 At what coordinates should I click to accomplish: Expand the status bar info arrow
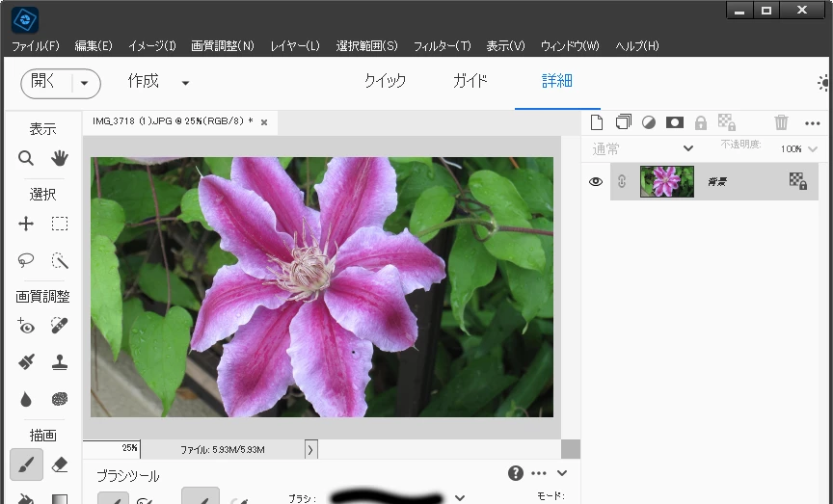[310, 449]
